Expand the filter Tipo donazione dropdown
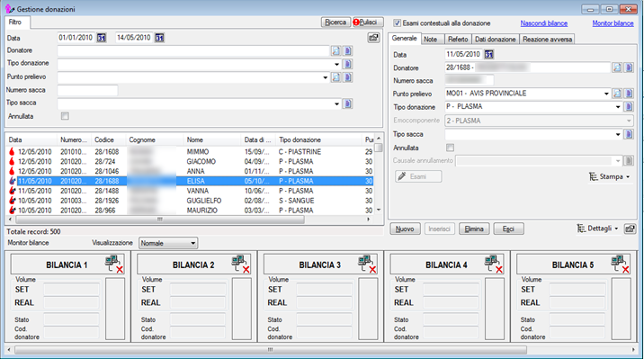This screenshot has height=359, width=644. pos(336,64)
